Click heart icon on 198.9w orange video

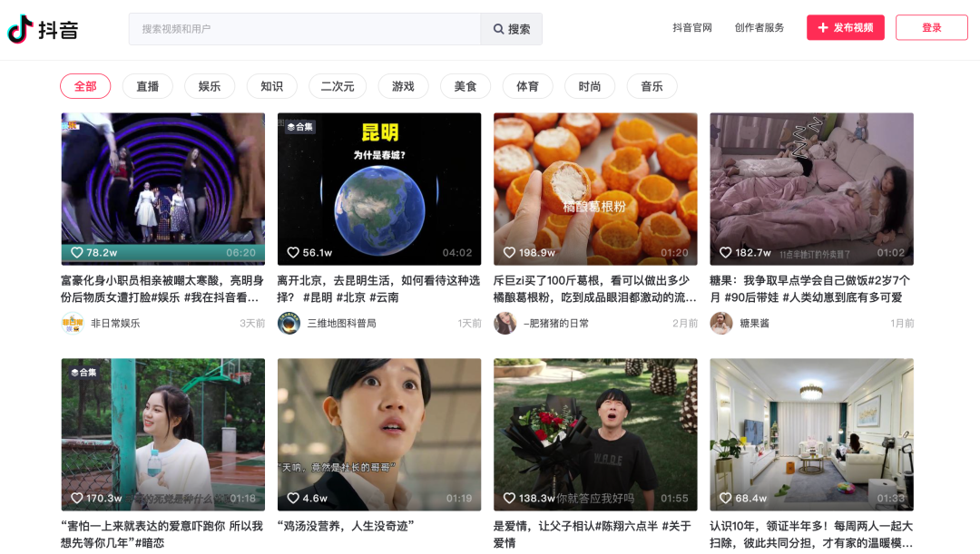tap(509, 252)
